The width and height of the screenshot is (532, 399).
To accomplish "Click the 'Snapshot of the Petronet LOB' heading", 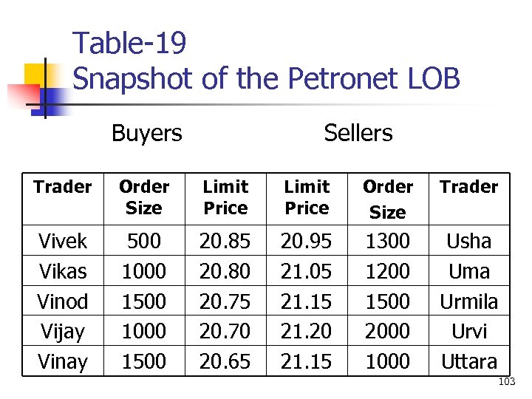I will point(266,78).
